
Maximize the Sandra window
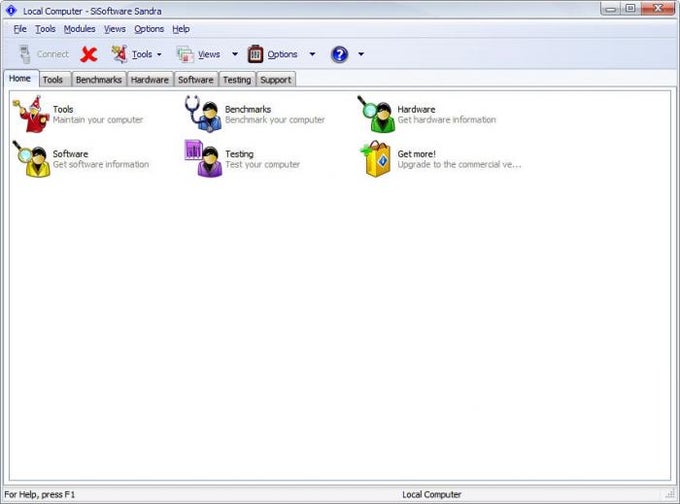click(x=630, y=9)
